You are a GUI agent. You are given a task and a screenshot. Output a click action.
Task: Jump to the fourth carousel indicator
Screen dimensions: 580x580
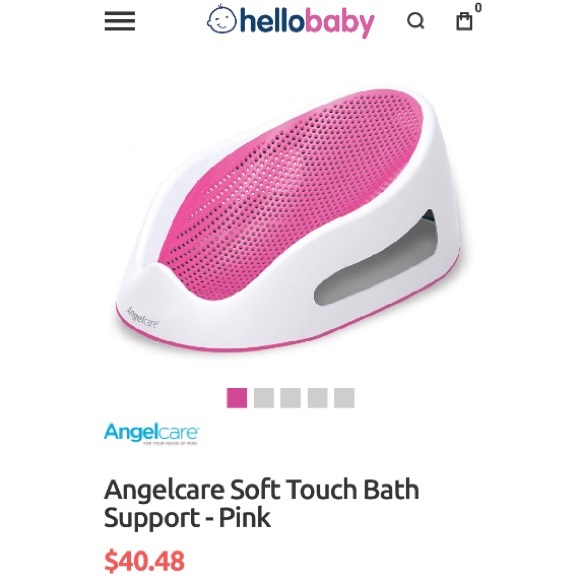point(317,398)
